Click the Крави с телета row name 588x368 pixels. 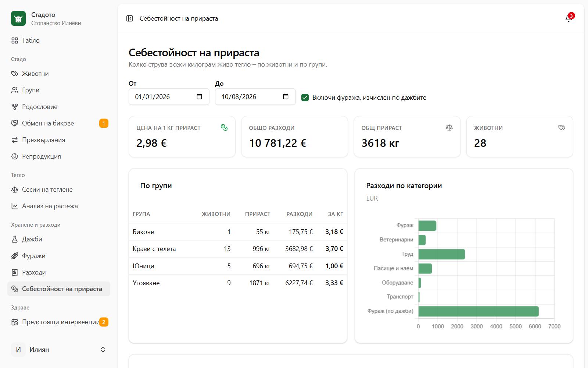(x=154, y=249)
